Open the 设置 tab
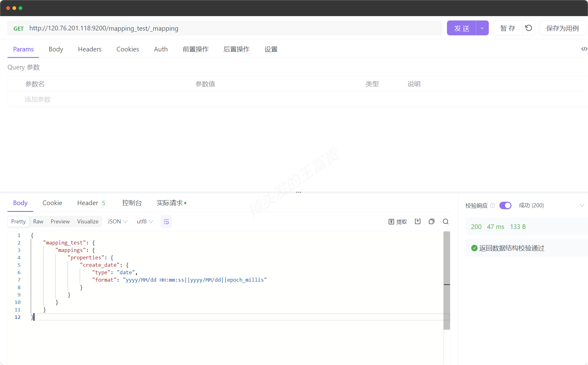588x365 pixels. (271, 49)
